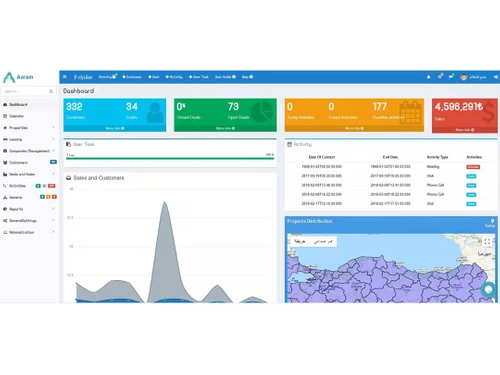This screenshot has width=500, height=375.
Task: Click the green badge beside Activities in sidebar
Action: [38, 186]
